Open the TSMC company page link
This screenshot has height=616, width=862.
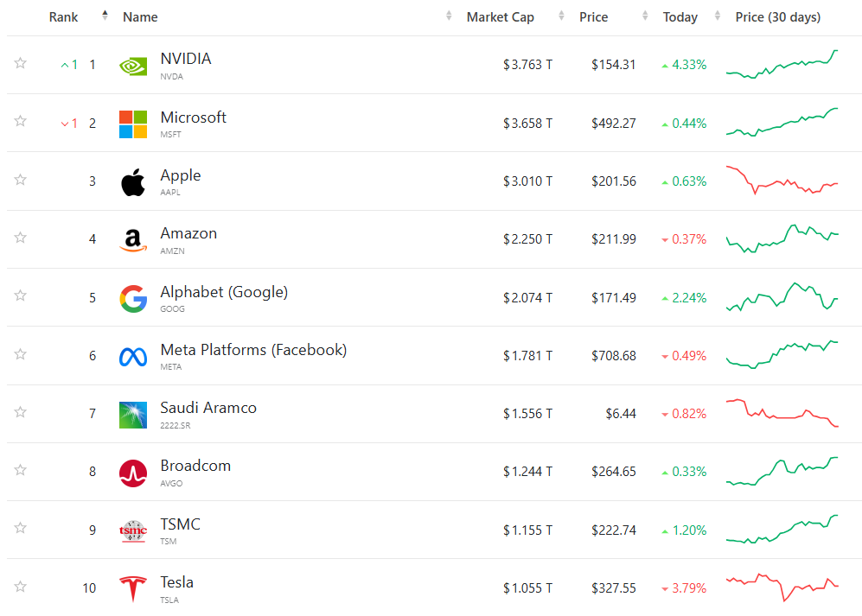[180, 524]
